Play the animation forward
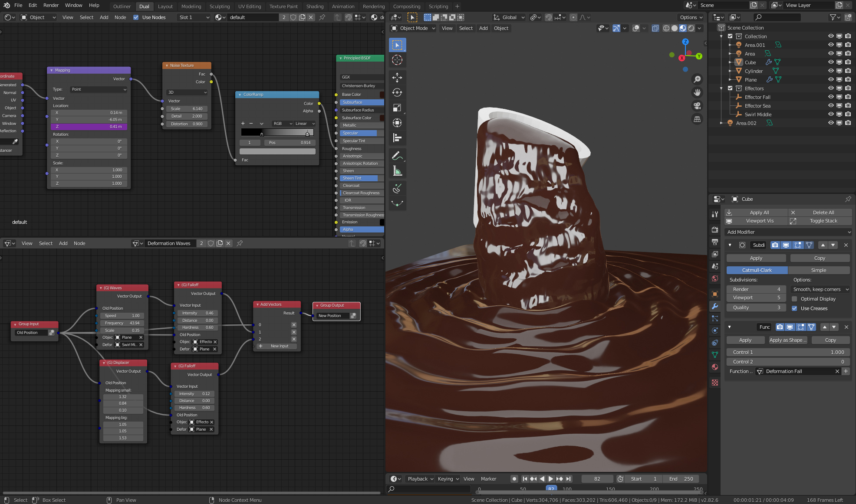Screen dimensions: 856x504 [551, 479]
